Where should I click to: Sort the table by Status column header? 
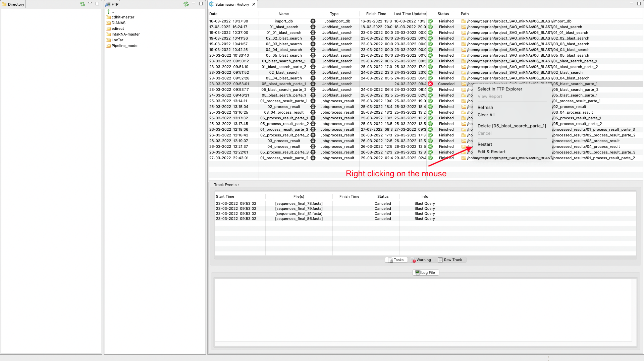[443, 14]
